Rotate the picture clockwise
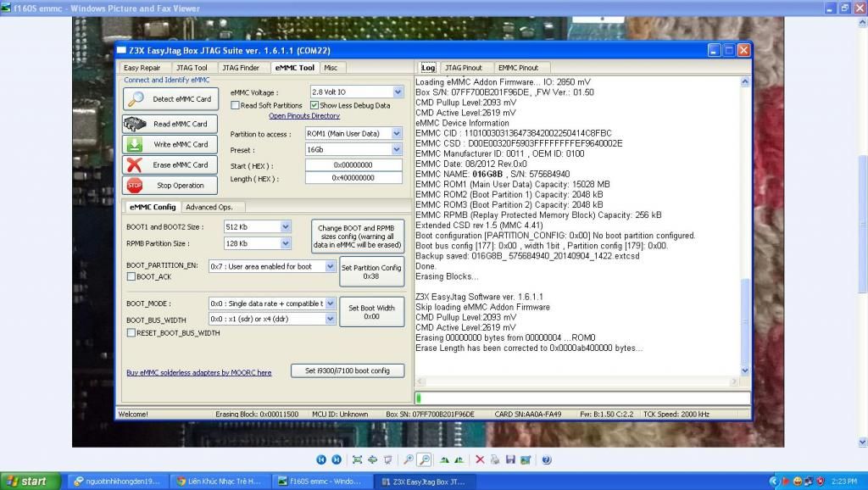The width and height of the screenshot is (868, 490). click(x=444, y=459)
